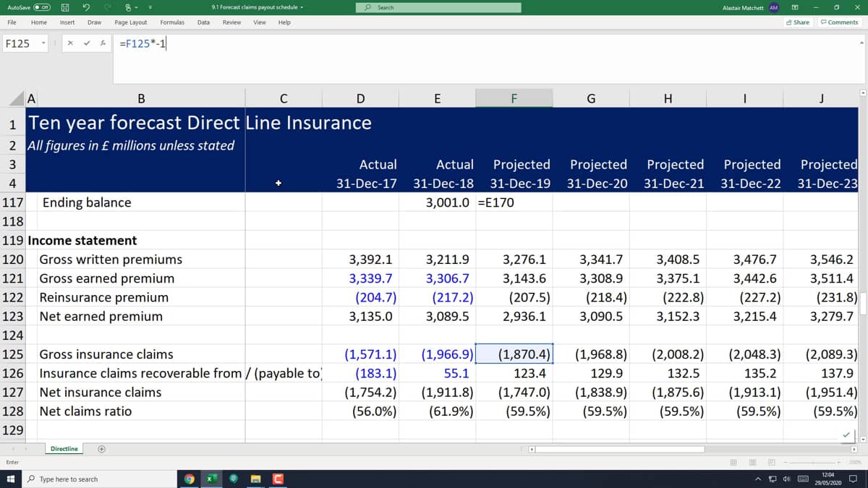This screenshot has height=488, width=868.
Task: Expand the formula bar
Action: tap(861, 42)
